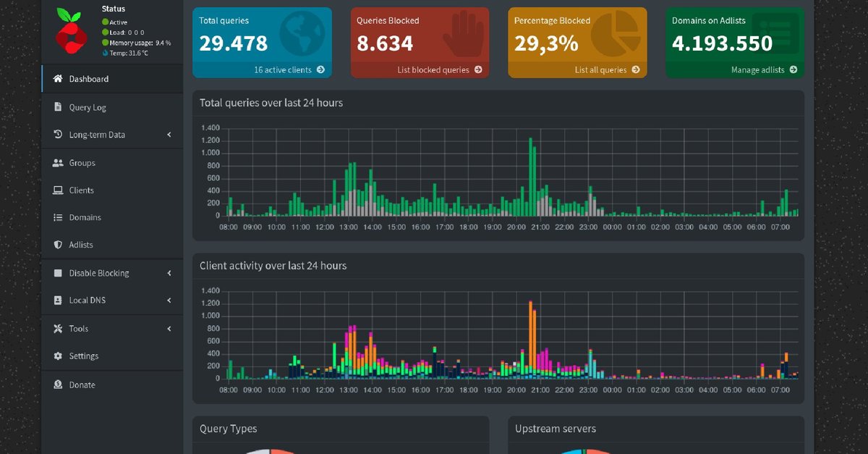Expand the Tools submenu
This screenshot has width=868, height=454.
pos(169,329)
